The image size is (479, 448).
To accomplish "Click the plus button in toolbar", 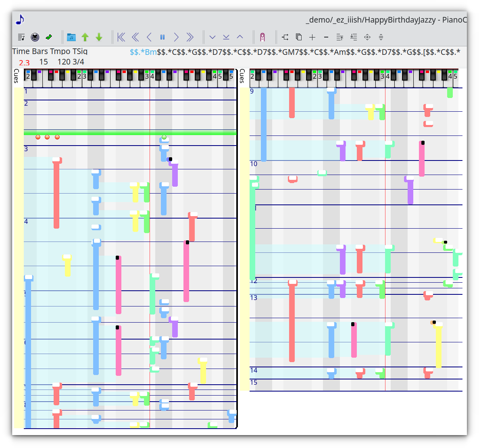I will 312,37.
